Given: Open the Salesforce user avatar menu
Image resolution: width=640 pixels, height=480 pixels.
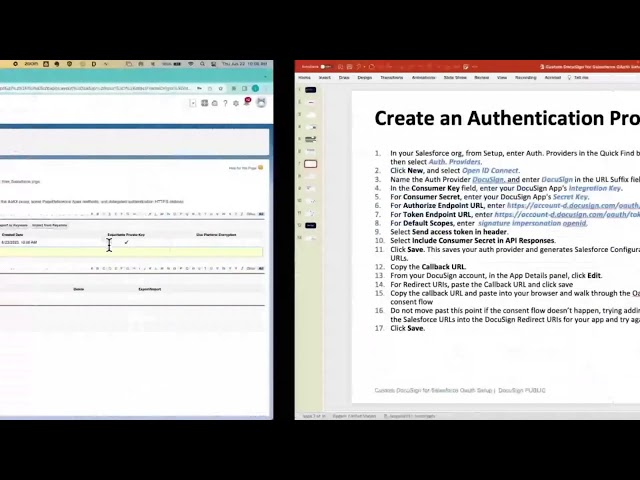Looking at the screenshot, I should pos(261,103).
